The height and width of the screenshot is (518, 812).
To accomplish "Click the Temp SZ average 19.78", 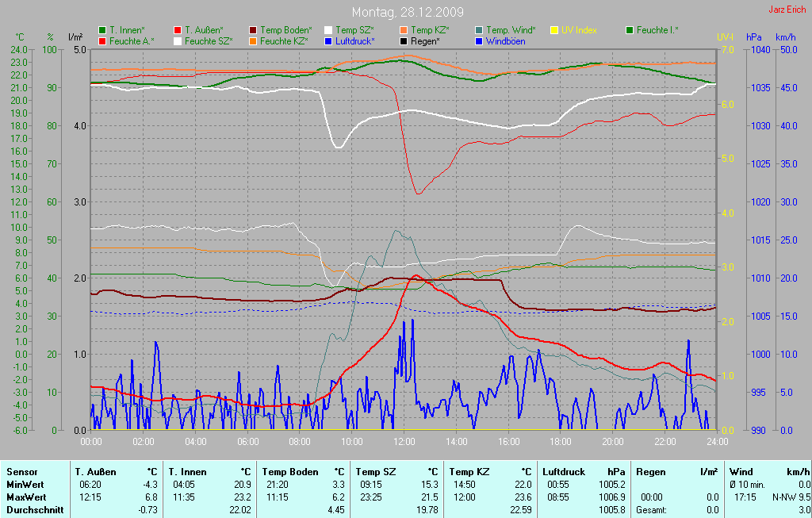I will [x=427, y=510].
